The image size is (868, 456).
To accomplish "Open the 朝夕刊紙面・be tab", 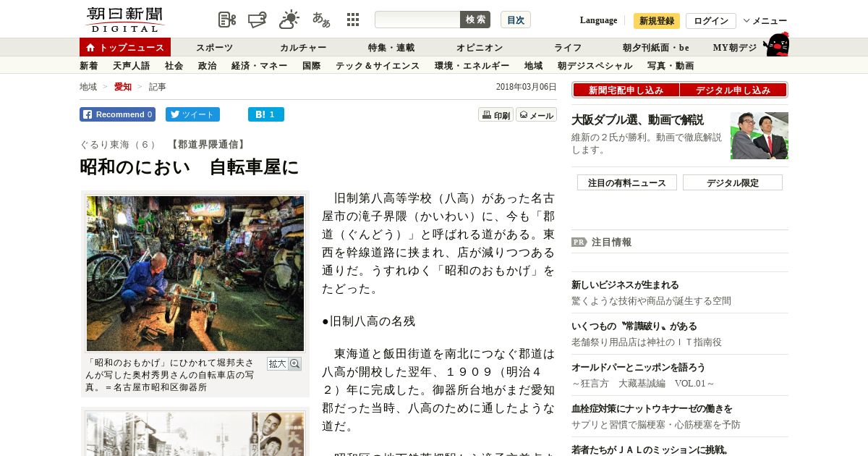I will (x=656, y=48).
